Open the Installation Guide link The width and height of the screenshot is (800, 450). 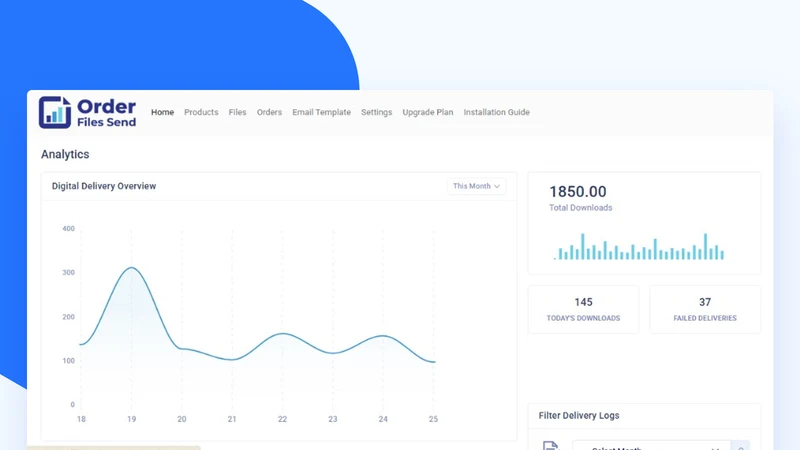496,112
